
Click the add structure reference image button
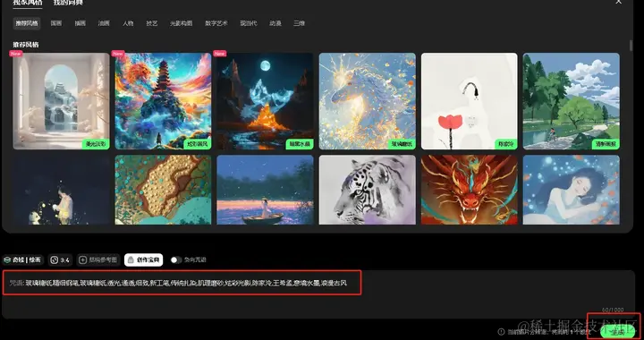pyautogui.click(x=98, y=260)
